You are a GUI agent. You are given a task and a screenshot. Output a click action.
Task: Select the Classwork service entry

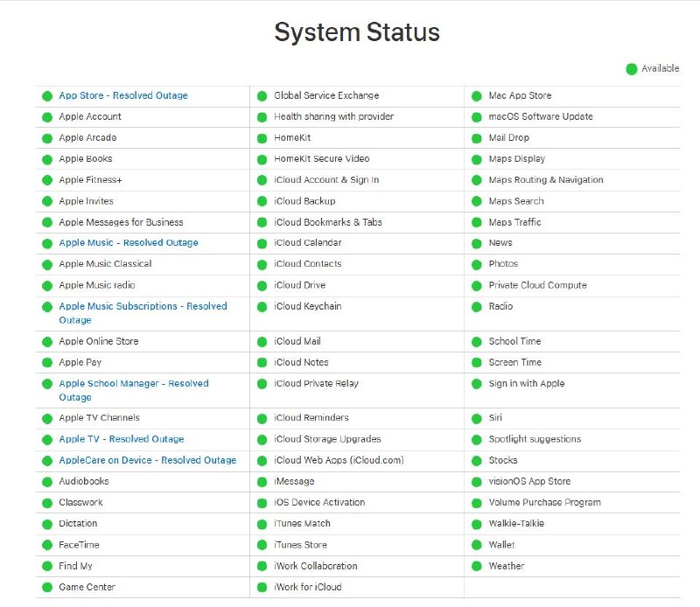pos(80,503)
